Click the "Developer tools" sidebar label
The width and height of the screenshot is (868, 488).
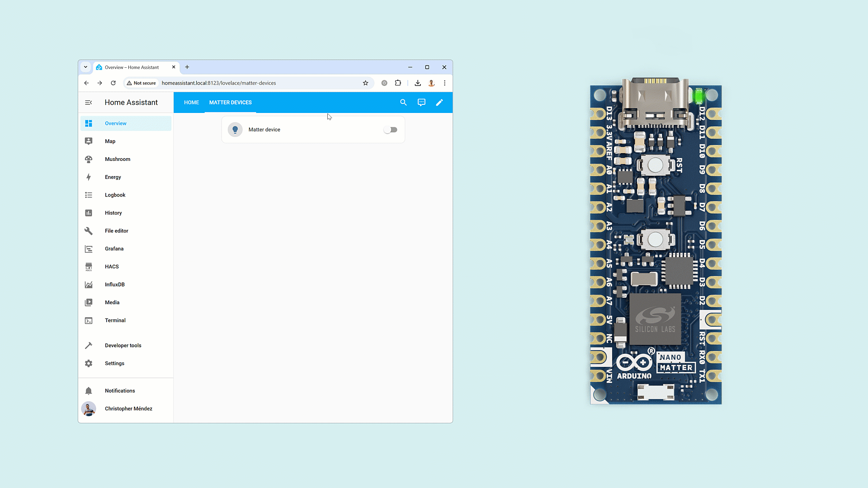pyautogui.click(x=123, y=346)
